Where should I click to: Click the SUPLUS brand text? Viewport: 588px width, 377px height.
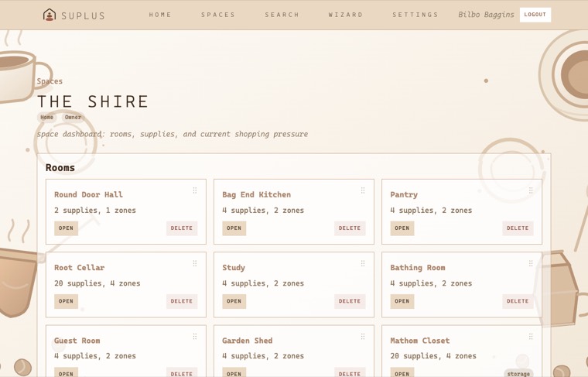point(83,15)
